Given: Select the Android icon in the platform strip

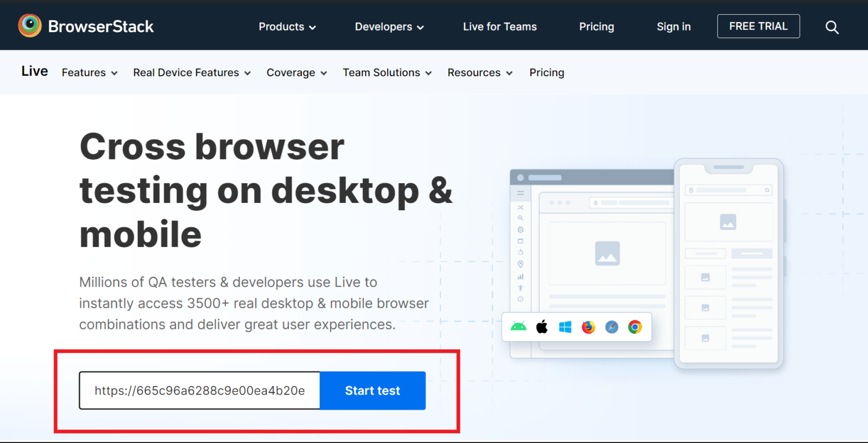Looking at the screenshot, I should pos(519,327).
